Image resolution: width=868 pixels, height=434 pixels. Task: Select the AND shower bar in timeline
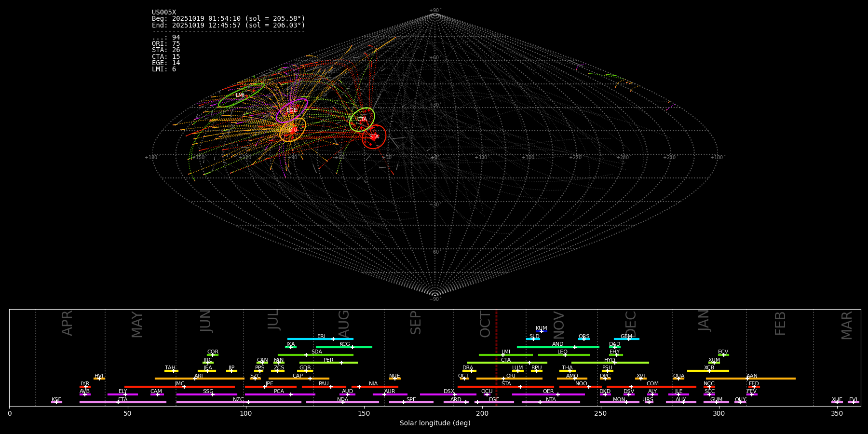[x=558, y=347]
